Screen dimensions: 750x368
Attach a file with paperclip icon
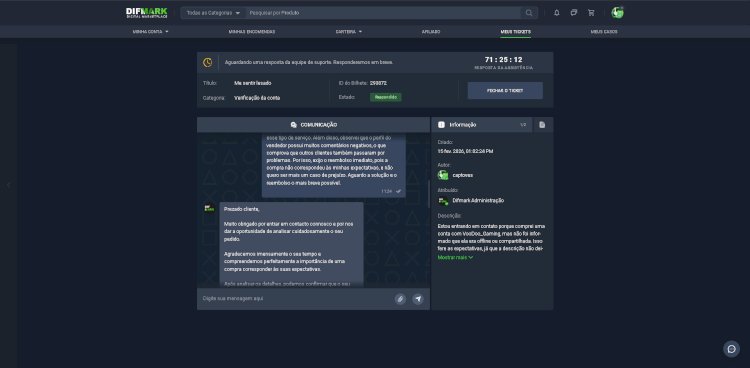(x=400, y=299)
